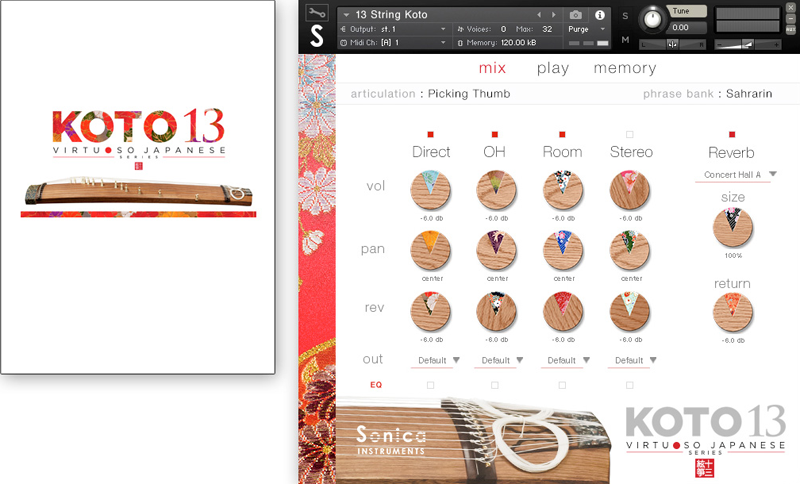Switch to the mix tab

492,68
